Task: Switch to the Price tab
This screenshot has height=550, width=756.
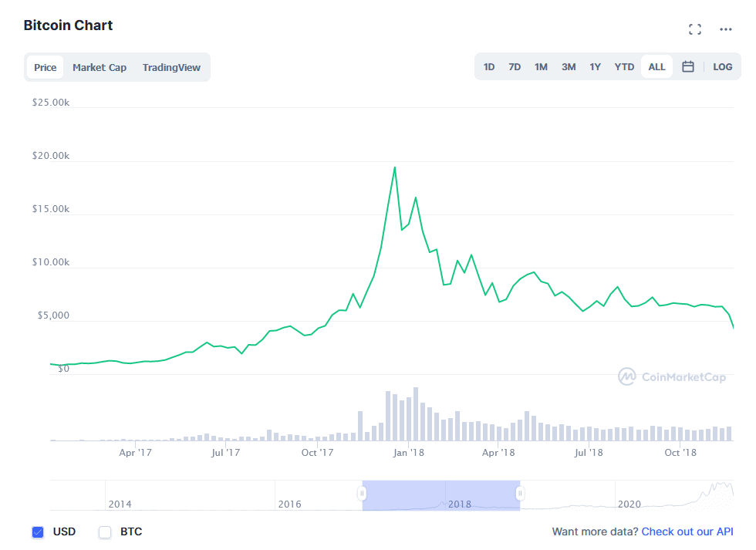Action: [46, 67]
